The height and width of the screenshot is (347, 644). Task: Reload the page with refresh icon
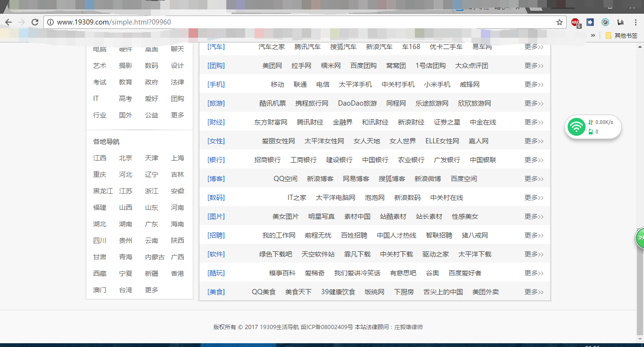pyautogui.click(x=35, y=22)
